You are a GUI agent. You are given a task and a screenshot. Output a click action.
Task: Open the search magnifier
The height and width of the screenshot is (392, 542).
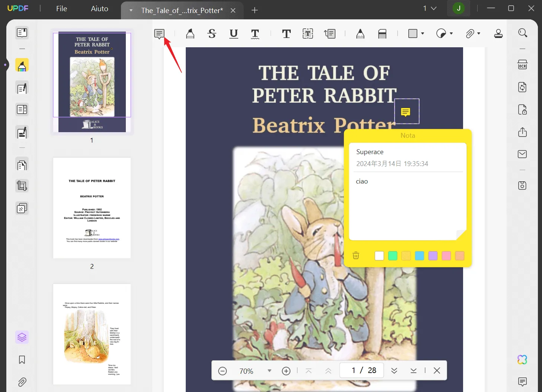coord(523,33)
